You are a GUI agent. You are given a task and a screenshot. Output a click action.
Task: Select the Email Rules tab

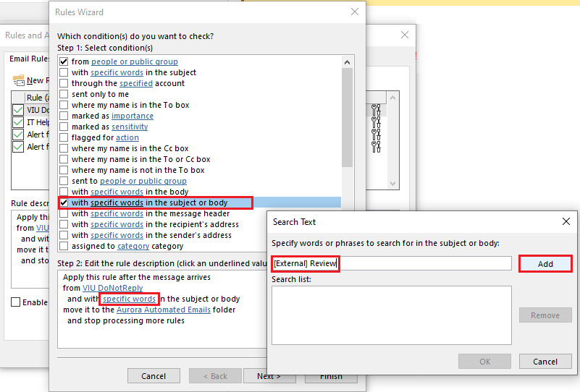(x=29, y=59)
